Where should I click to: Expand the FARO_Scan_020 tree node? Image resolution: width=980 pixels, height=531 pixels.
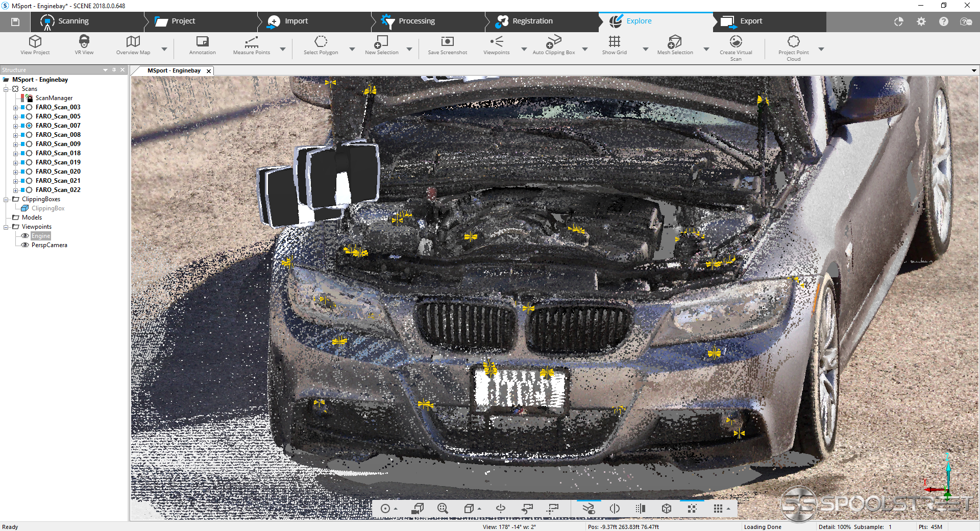15,172
